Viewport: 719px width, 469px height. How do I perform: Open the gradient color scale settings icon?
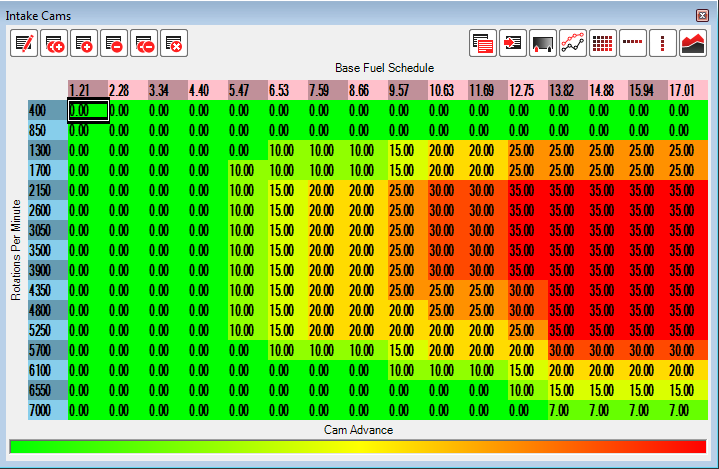tap(543, 44)
